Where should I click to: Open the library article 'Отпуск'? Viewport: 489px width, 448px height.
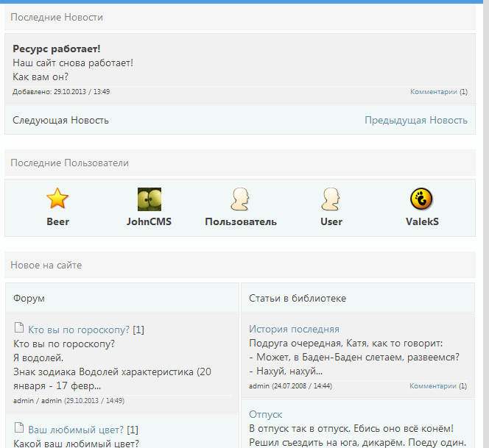click(x=266, y=414)
